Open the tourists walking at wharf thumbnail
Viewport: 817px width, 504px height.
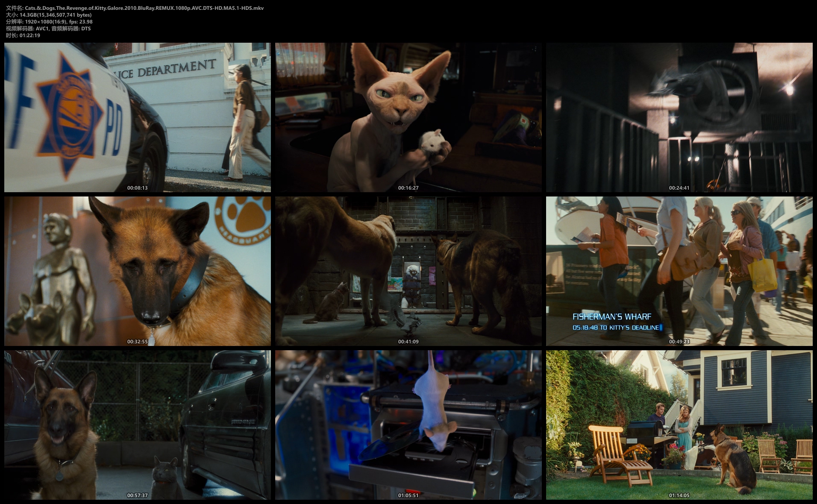point(679,271)
